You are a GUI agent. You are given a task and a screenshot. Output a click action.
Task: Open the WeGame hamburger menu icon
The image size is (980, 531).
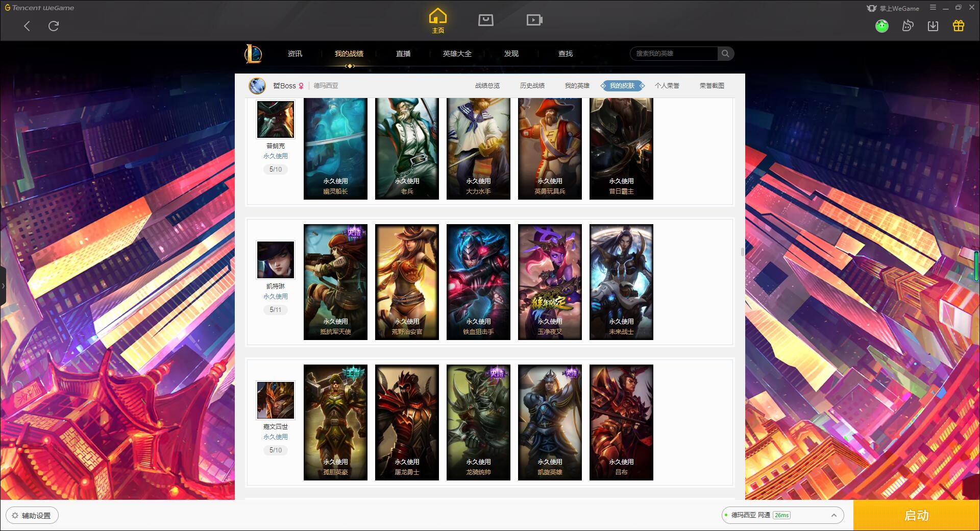933,8
